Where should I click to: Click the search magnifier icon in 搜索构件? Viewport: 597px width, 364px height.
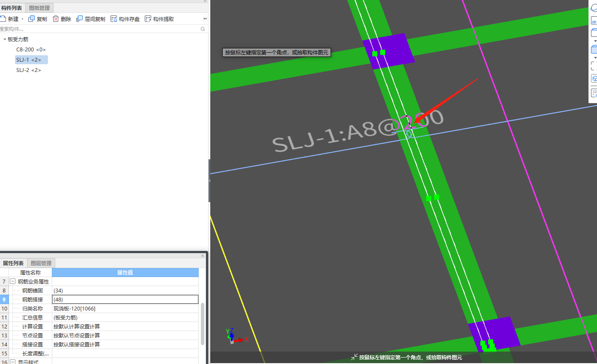203,29
